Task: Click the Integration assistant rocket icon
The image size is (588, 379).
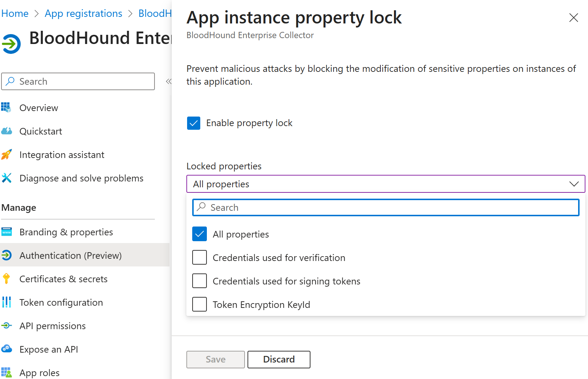Action: click(x=7, y=154)
